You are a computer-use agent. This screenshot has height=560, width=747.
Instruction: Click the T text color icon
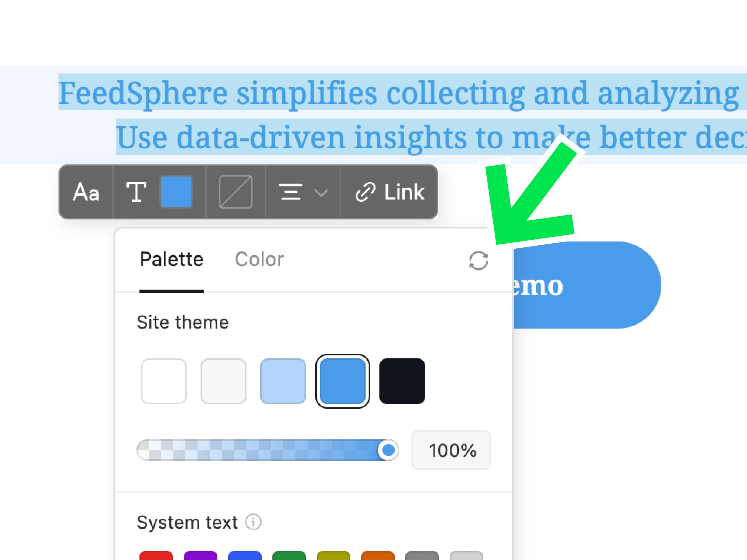click(136, 192)
